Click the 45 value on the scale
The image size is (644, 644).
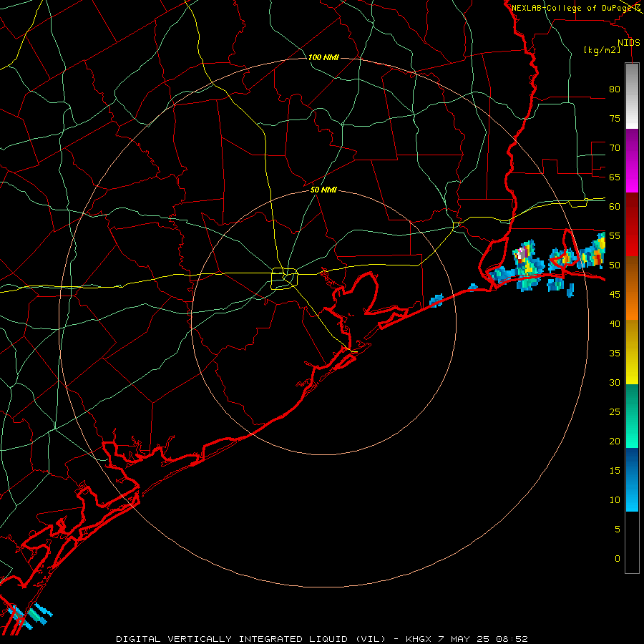pyautogui.click(x=615, y=295)
